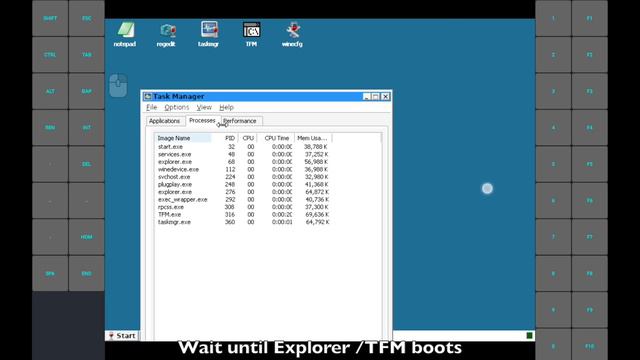Open the notepad desktop icon
The image size is (640, 360).
(x=125, y=34)
